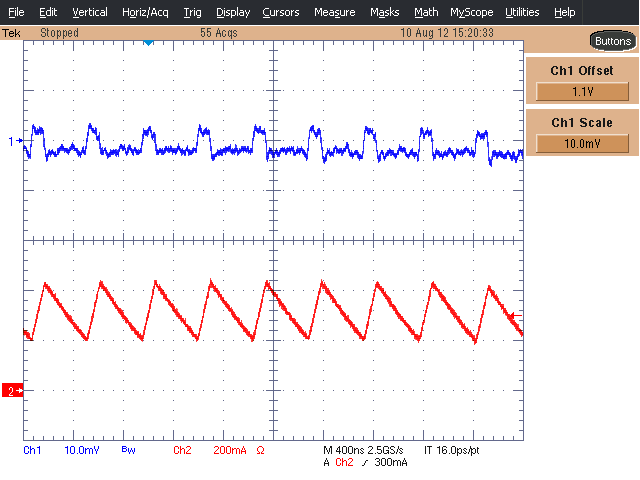Open the Masks menu
The width and height of the screenshot is (640, 480).
point(384,12)
